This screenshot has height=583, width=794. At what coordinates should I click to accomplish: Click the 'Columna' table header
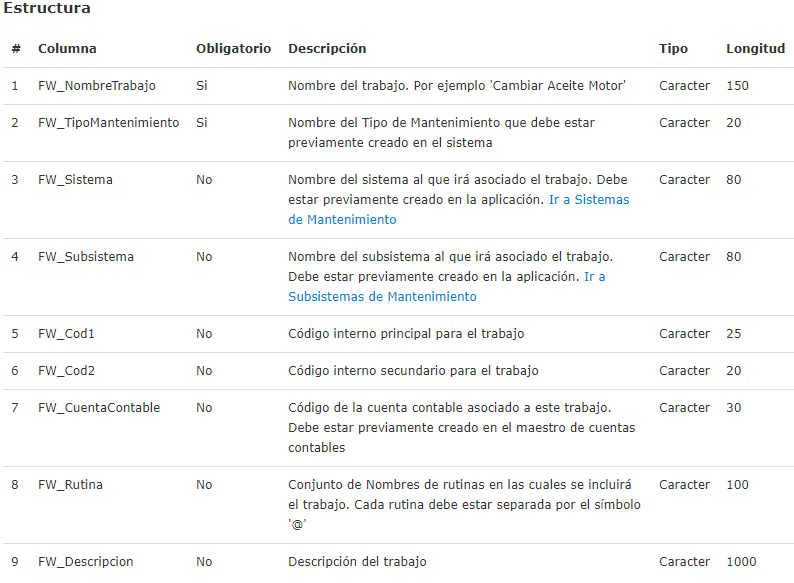tap(67, 49)
